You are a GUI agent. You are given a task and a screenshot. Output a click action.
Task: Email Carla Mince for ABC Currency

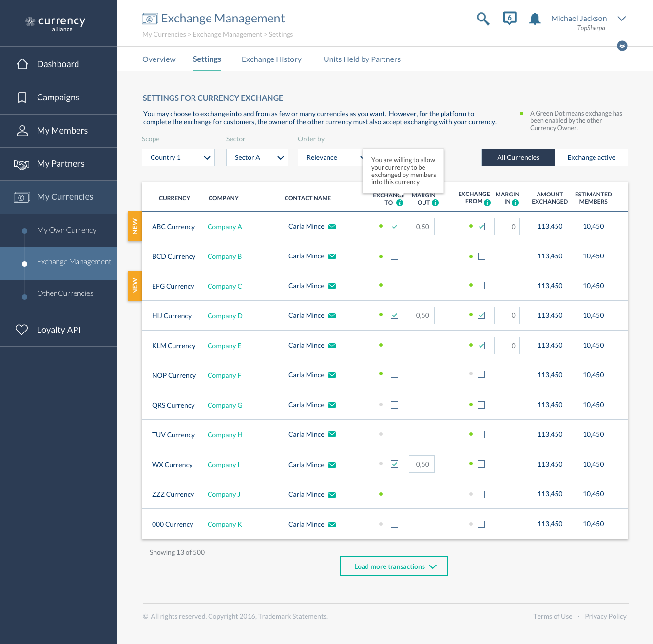pyautogui.click(x=332, y=226)
